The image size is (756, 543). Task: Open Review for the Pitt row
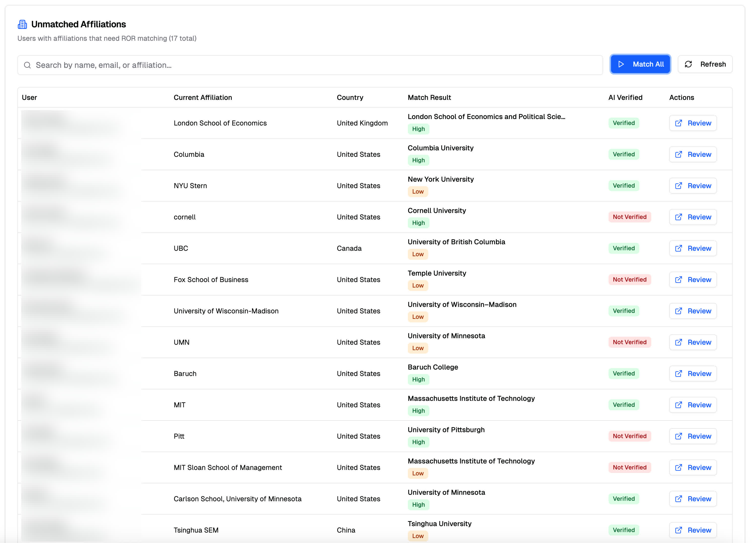[693, 436]
